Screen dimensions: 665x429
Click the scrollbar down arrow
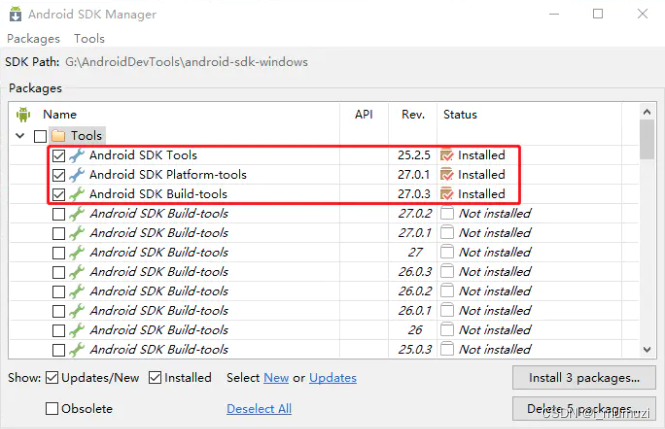click(647, 350)
